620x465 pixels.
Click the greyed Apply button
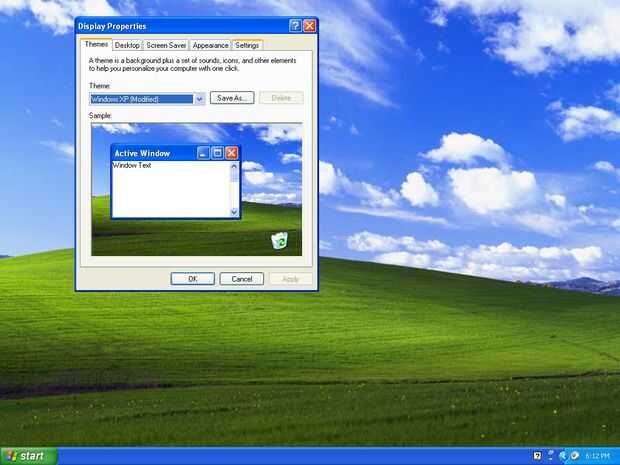click(x=290, y=279)
